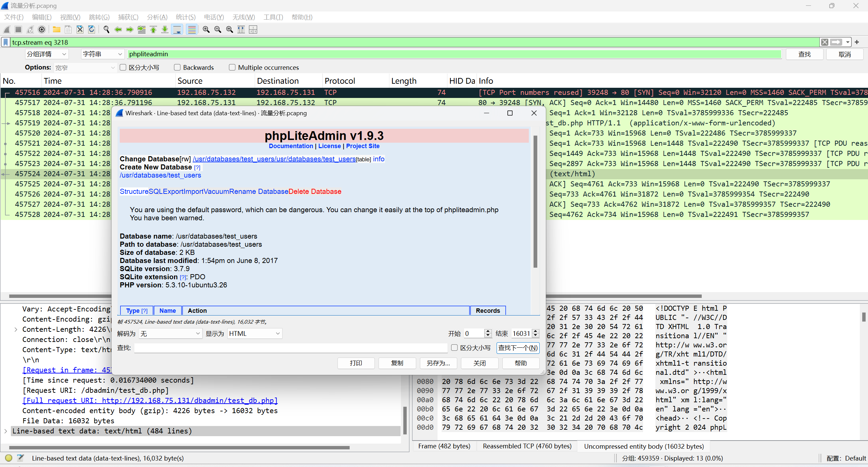The height and width of the screenshot is (467, 868).
Task: Reload the capture file icon
Action: coord(92,30)
